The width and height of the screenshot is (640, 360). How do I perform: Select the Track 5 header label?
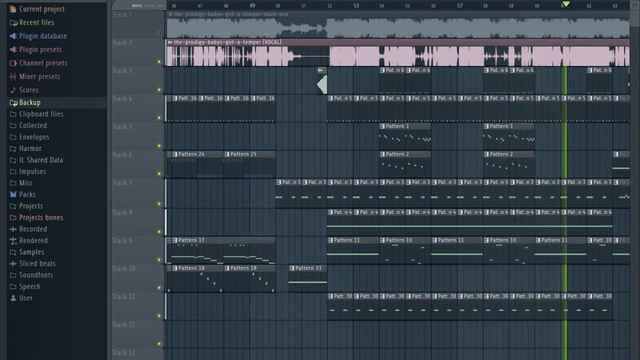click(x=122, y=127)
